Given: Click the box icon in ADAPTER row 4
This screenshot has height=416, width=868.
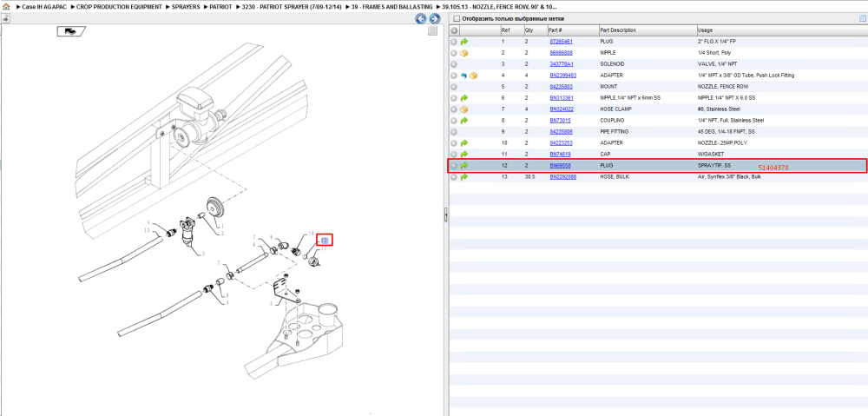Looking at the screenshot, I should [x=473, y=76].
